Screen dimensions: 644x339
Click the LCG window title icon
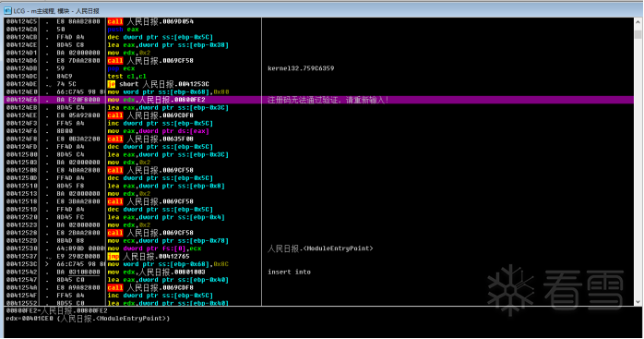[7, 11]
